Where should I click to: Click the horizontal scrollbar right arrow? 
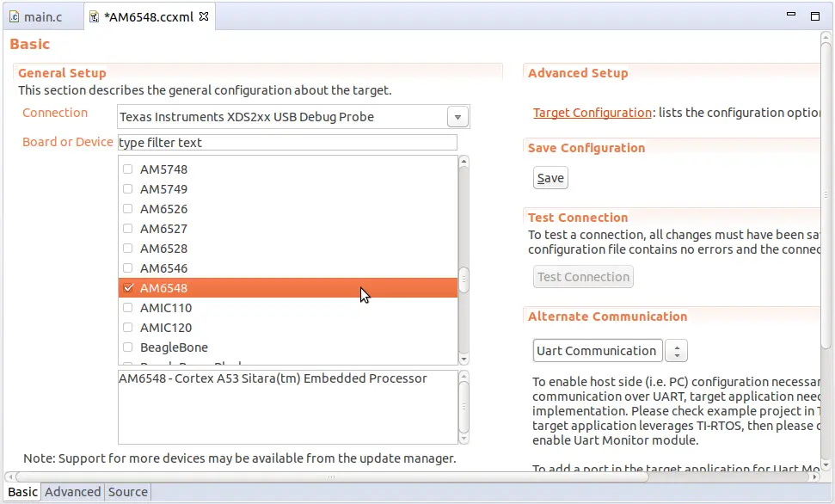(x=815, y=476)
